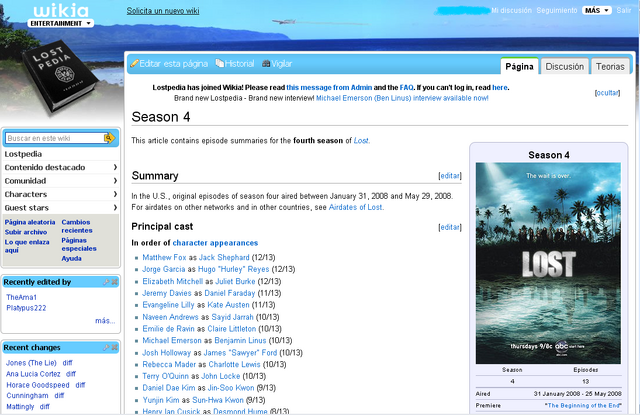
Task: Open Mi discusión link
Action: click(x=511, y=10)
